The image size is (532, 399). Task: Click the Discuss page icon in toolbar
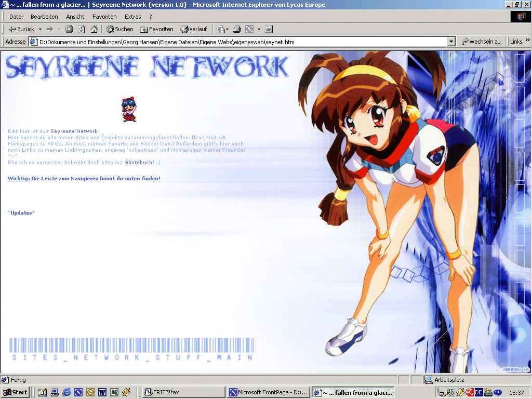[x=269, y=29]
